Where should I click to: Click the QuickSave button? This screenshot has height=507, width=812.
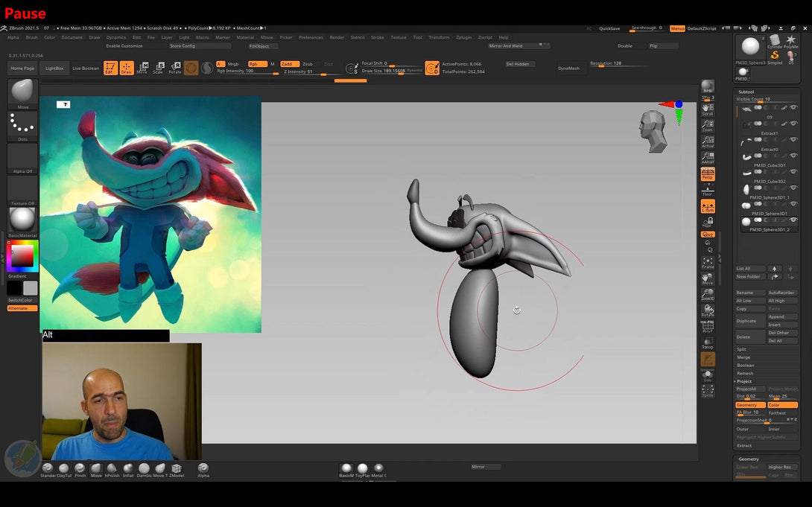pyautogui.click(x=609, y=28)
